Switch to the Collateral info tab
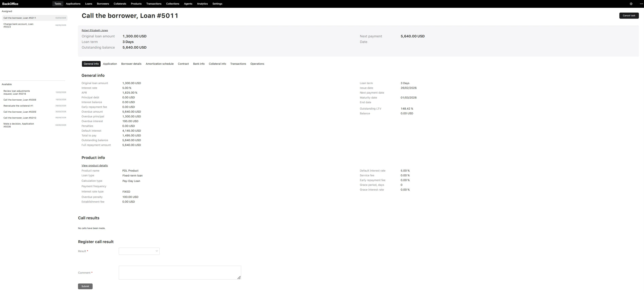 click(217, 64)
